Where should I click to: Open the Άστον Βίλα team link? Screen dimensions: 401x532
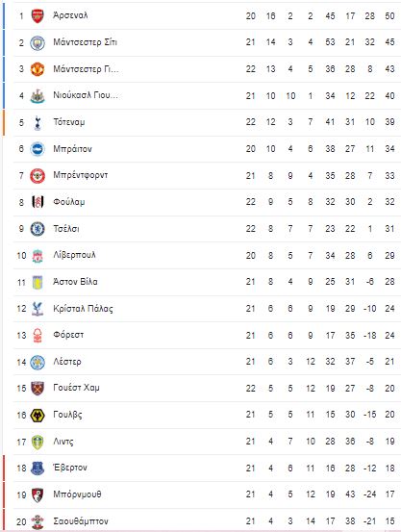pyautogui.click(x=75, y=282)
